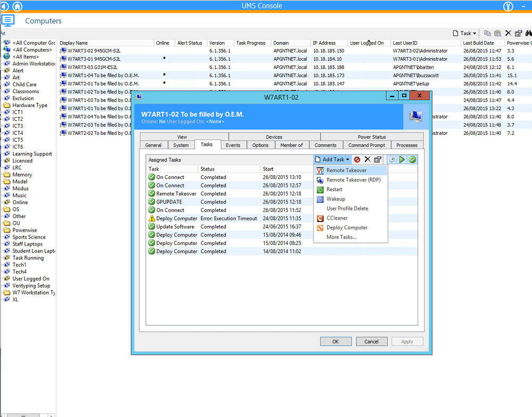
Task: Click the OK button
Action: (336, 341)
